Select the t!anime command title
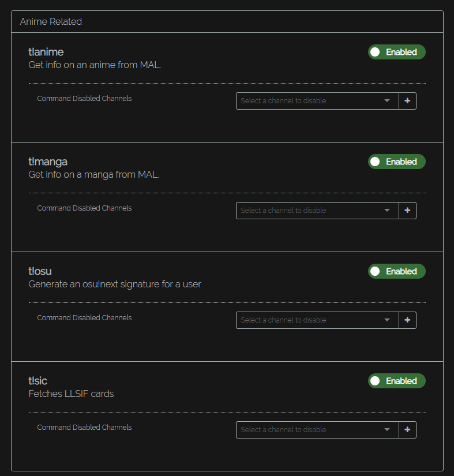Viewport: 454px width, 476px height. point(46,52)
